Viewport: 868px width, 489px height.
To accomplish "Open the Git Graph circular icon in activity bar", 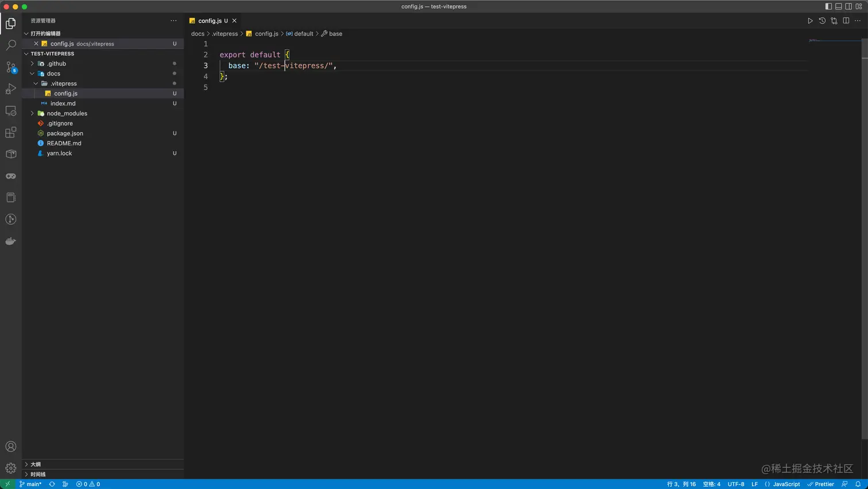I will [10, 219].
